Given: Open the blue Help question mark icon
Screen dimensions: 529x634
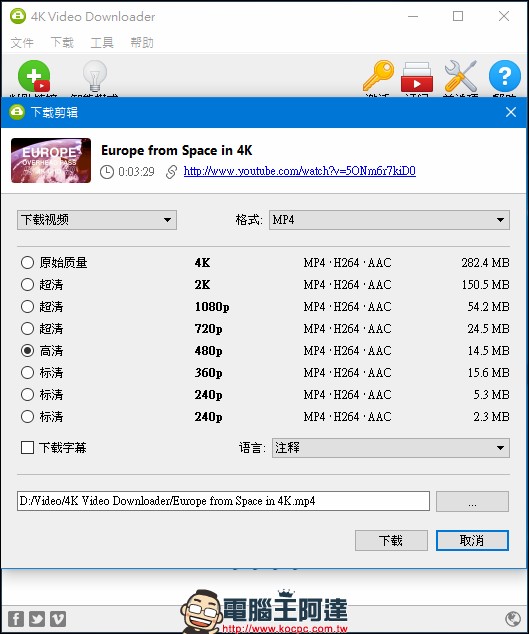Looking at the screenshot, I should click(x=504, y=76).
